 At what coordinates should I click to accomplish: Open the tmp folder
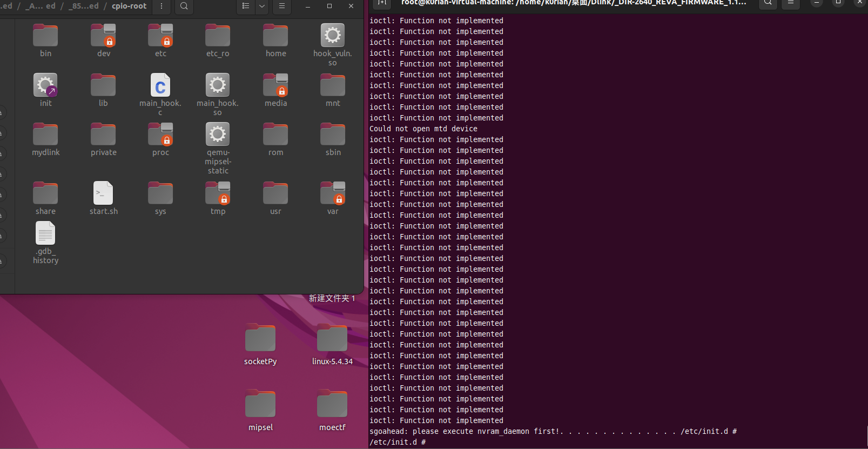click(x=218, y=198)
